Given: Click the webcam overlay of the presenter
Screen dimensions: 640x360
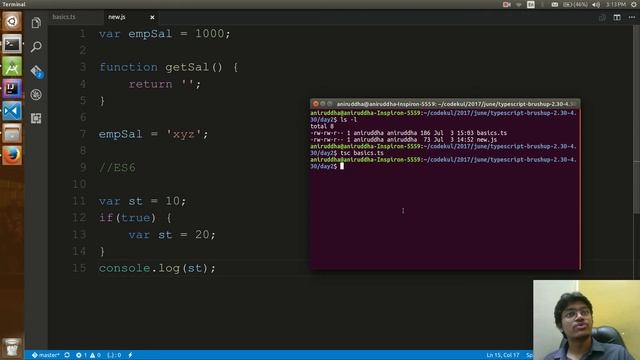Looking at the screenshot, I should (587, 320).
